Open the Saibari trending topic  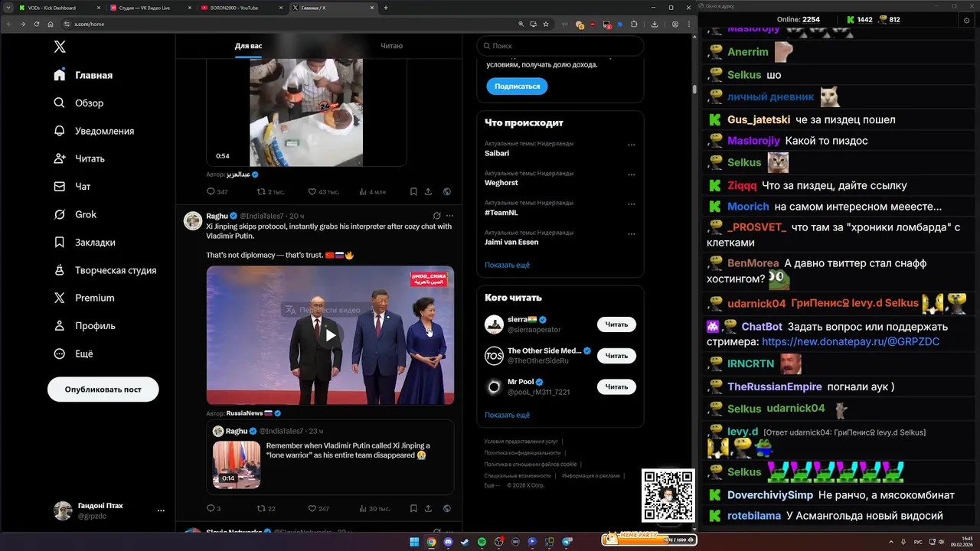[x=497, y=153]
